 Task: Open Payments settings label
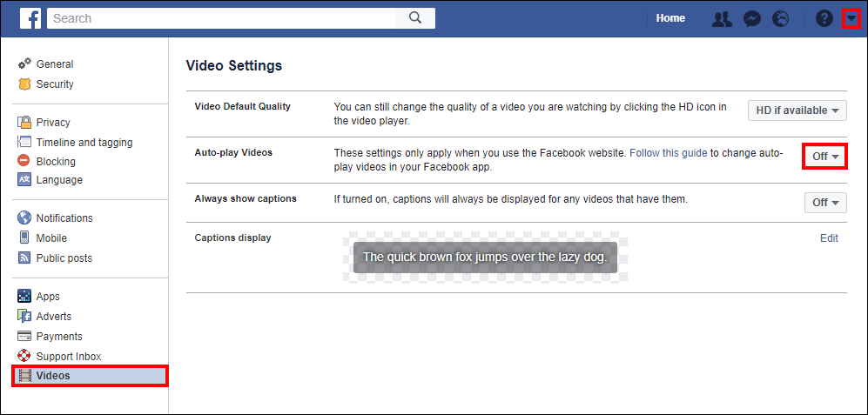pyautogui.click(x=59, y=337)
